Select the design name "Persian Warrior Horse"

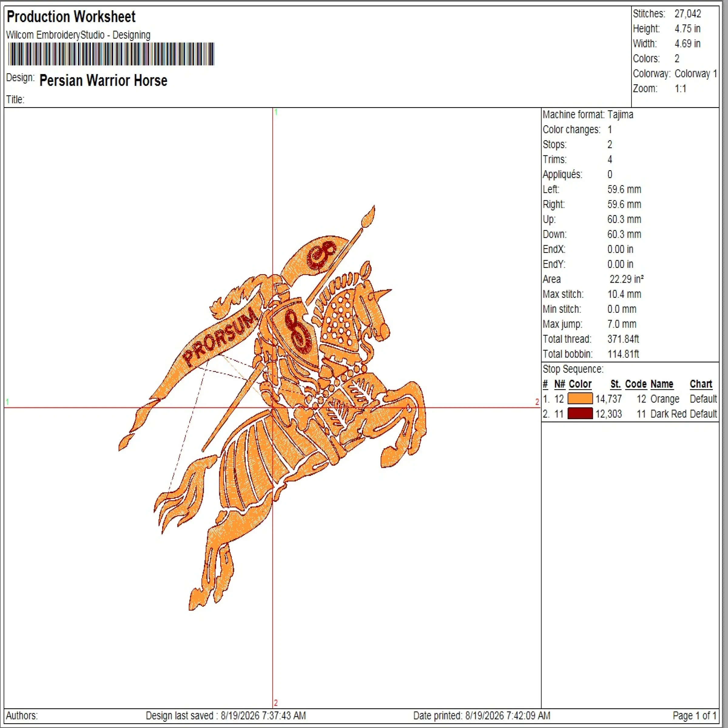103,81
